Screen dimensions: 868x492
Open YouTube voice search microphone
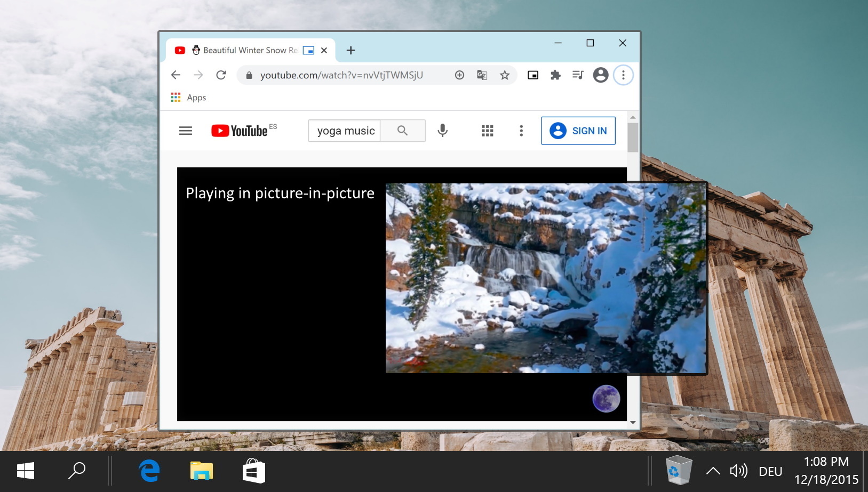coord(442,131)
